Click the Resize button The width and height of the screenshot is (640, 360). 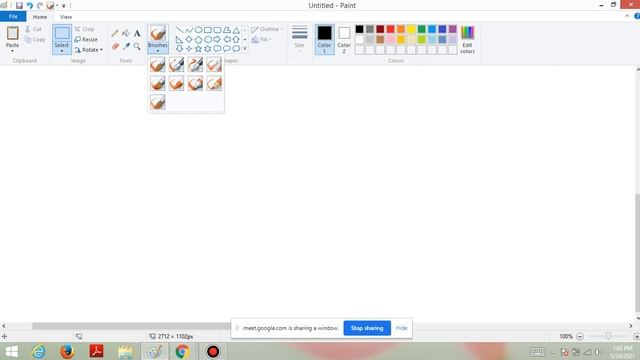click(x=86, y=40)
